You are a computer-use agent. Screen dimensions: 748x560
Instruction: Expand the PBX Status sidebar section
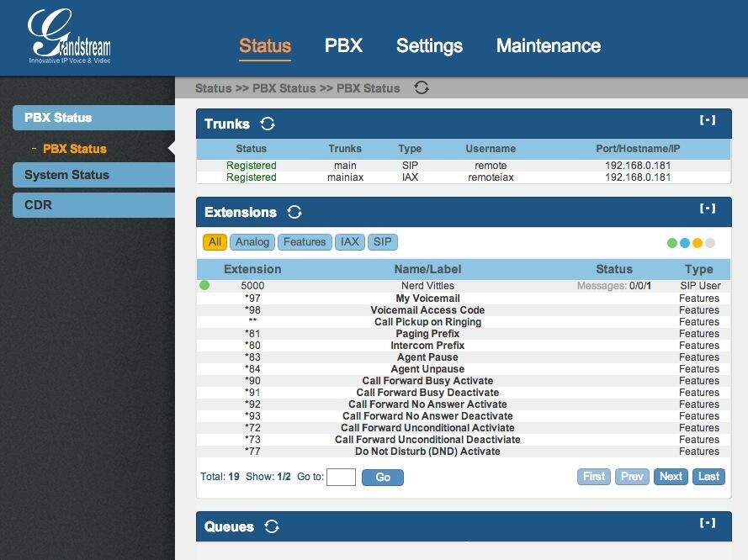94,118
